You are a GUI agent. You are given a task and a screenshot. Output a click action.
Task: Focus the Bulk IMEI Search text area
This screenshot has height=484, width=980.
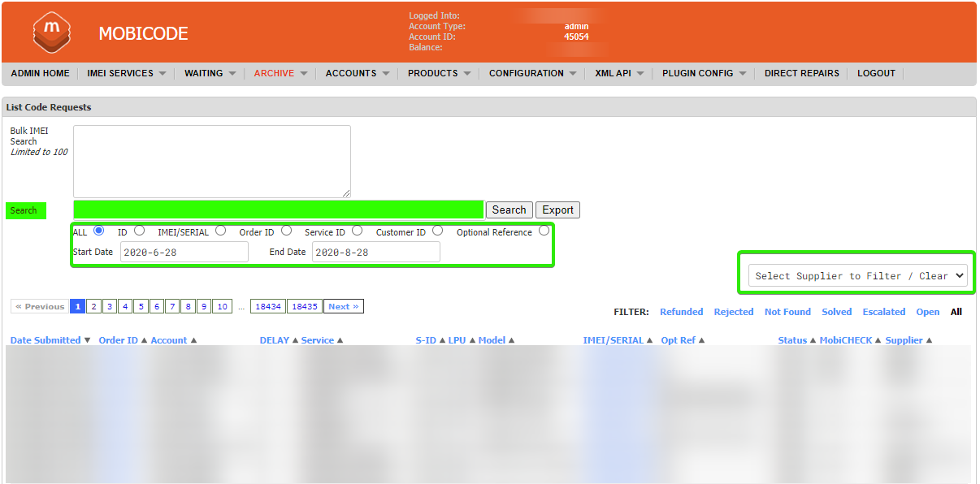(212, 161)
